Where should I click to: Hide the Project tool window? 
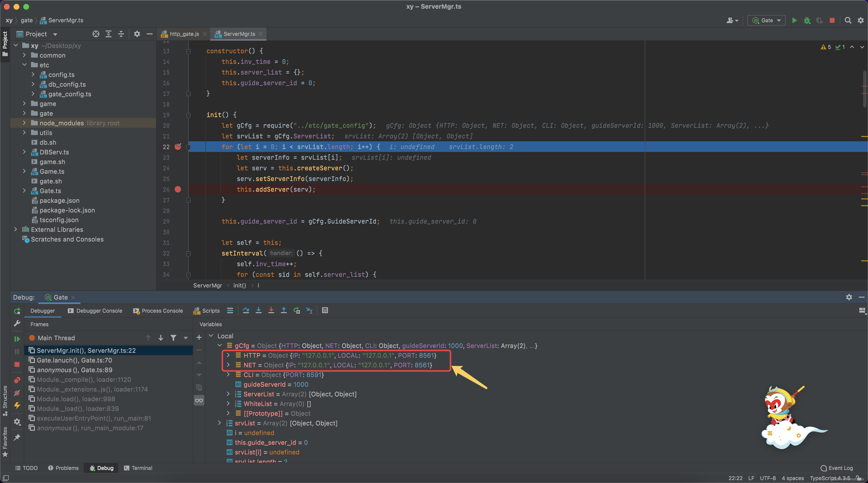click(150, 34)
